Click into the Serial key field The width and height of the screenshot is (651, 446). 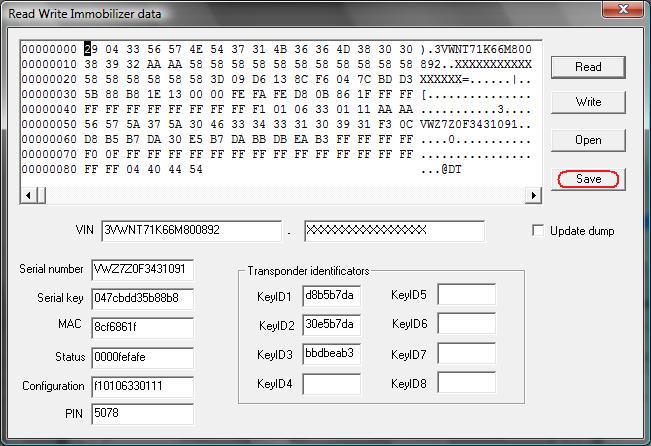point(142,299)
